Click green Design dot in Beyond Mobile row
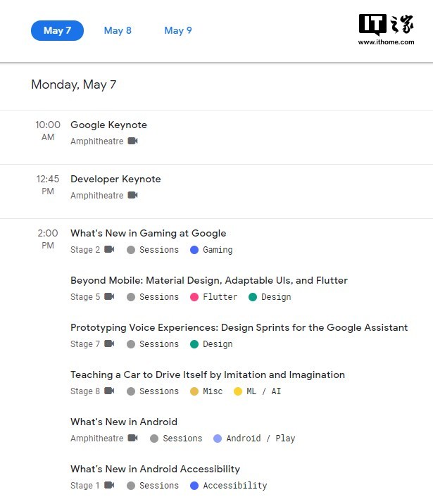 [x=253, y=297]
